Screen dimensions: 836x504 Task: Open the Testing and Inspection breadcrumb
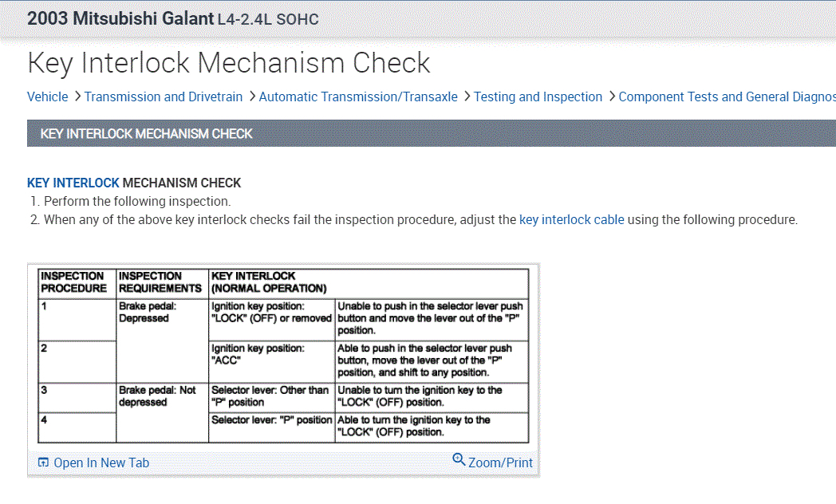click(x=538, y=96)
